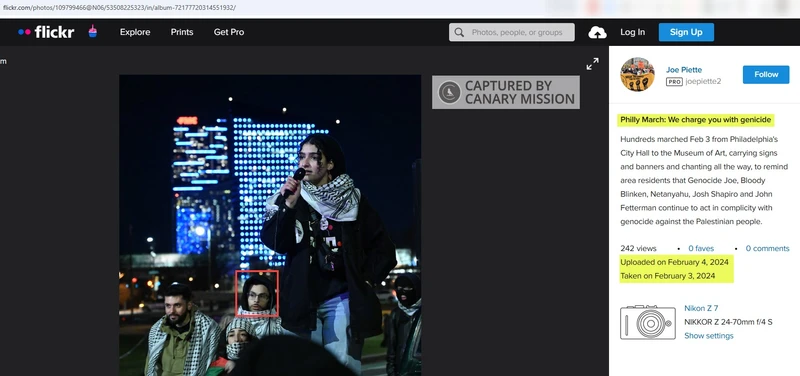Click the description paragraph starting Hundreds marched Feb 3
Screen dimensions: 800x376
tap(704, 180)
